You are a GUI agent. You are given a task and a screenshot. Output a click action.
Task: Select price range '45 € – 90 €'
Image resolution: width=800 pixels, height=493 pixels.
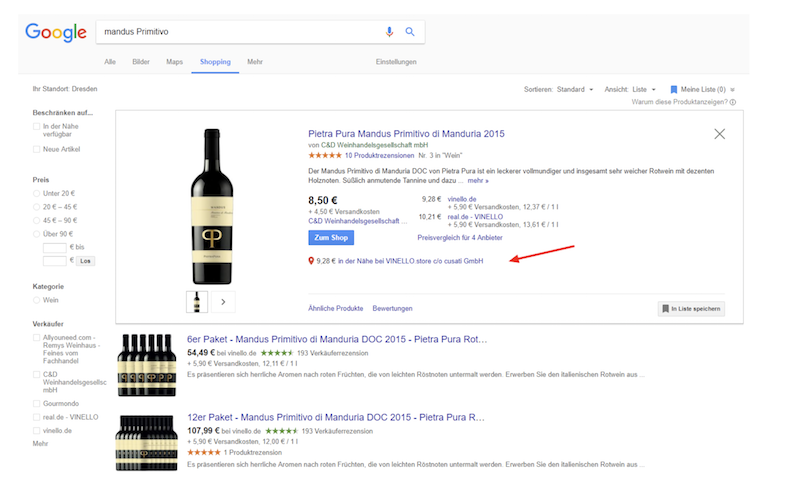36,220
